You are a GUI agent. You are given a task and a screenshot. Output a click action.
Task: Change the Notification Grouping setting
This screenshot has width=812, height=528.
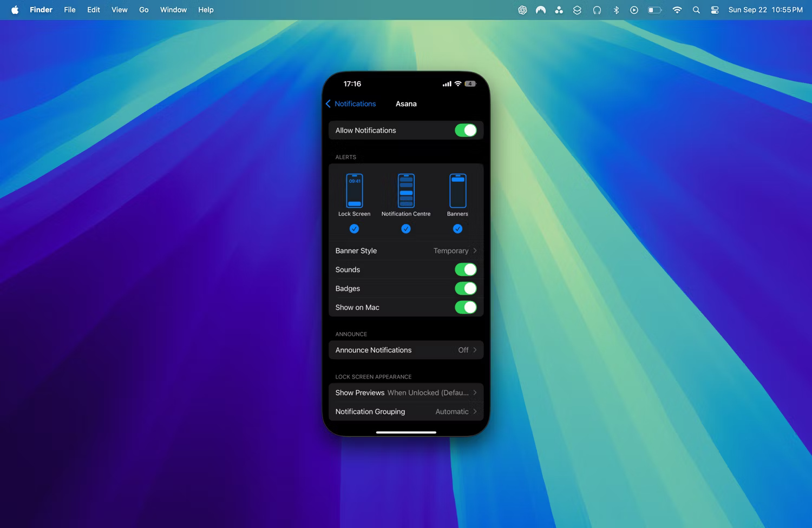[x=405, y=411]
